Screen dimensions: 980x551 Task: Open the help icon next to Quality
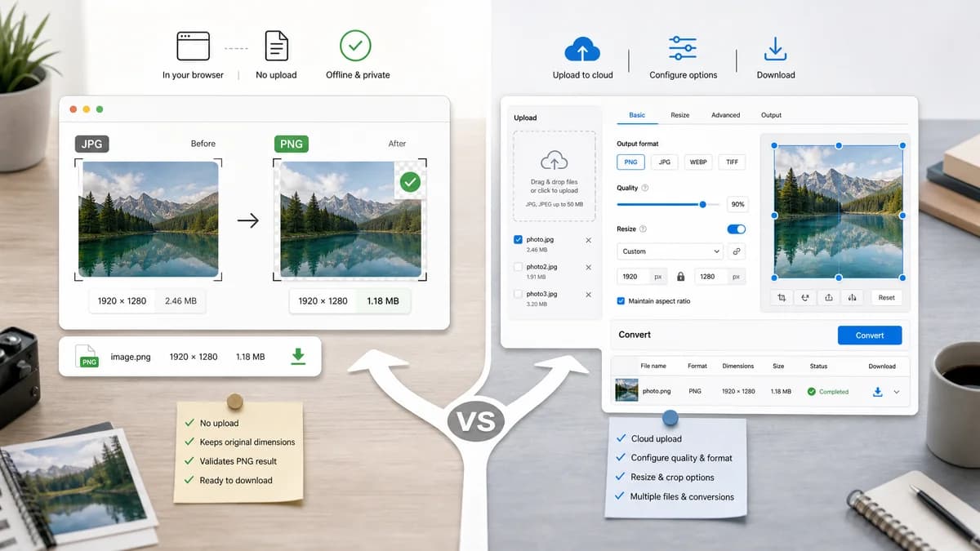(645, 188)
